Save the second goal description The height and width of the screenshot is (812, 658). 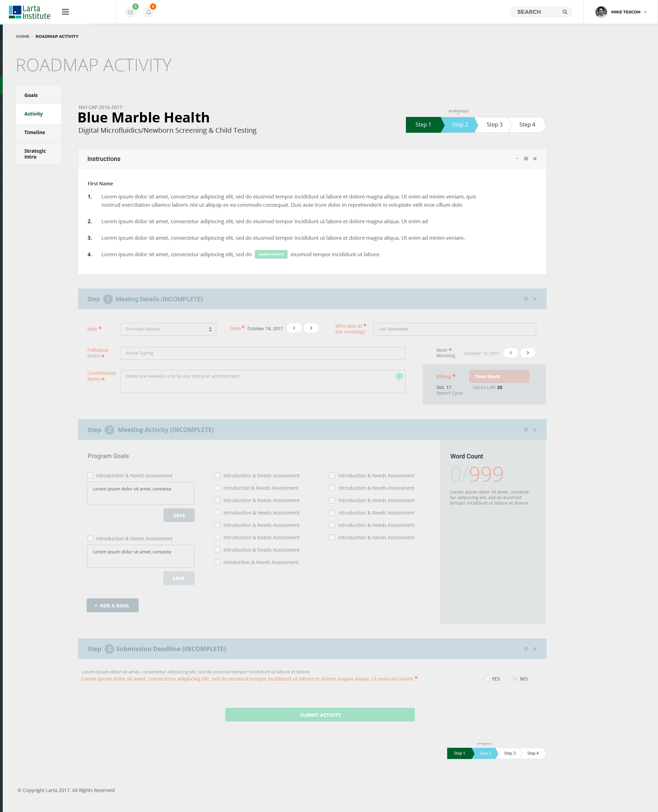(179, 578)
